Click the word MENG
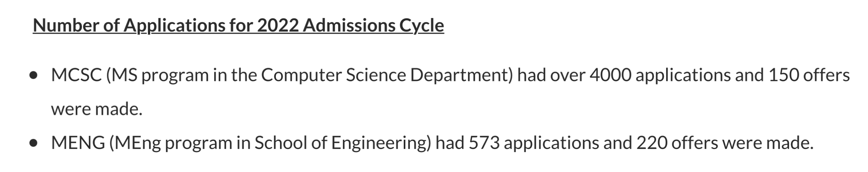 (78, 143)
